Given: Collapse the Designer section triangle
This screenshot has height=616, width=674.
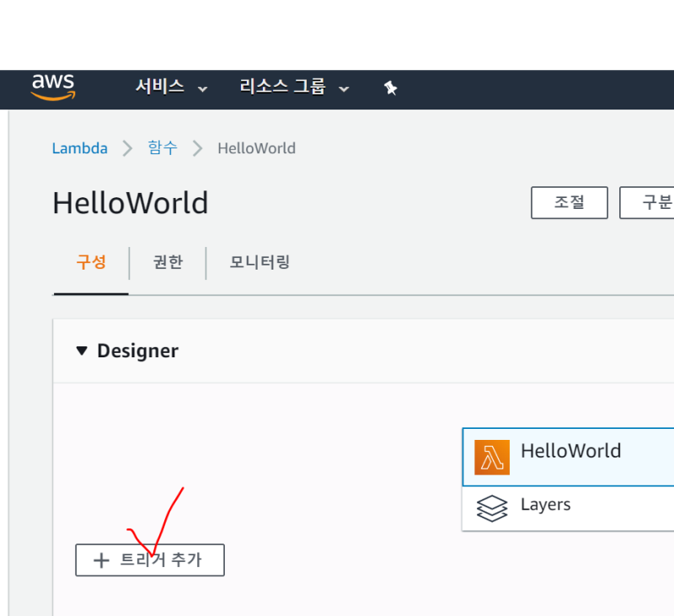Looking at the screenshot, I should pos(82,351).
